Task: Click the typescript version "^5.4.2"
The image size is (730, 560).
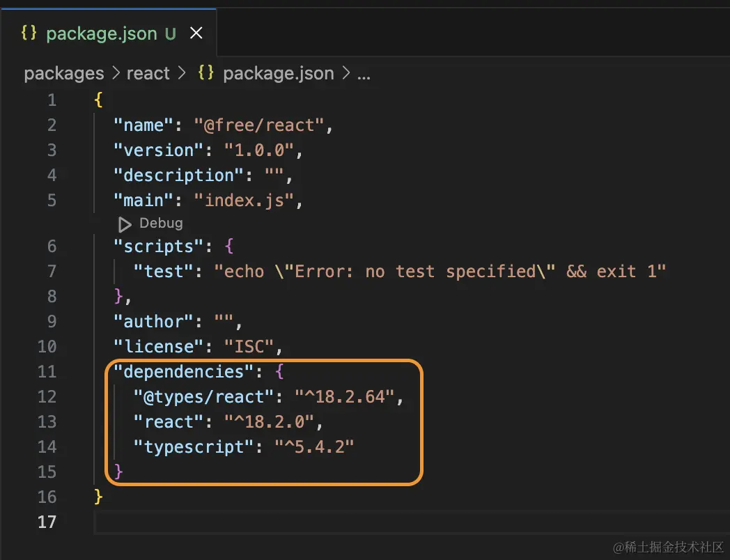Action: [315, 446]
